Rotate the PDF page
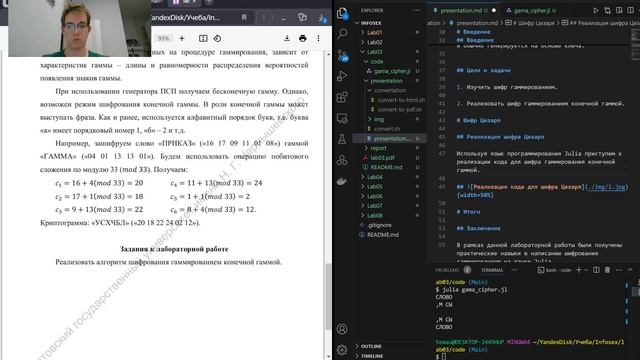640x360 pixels. click(x=217, y=38)
